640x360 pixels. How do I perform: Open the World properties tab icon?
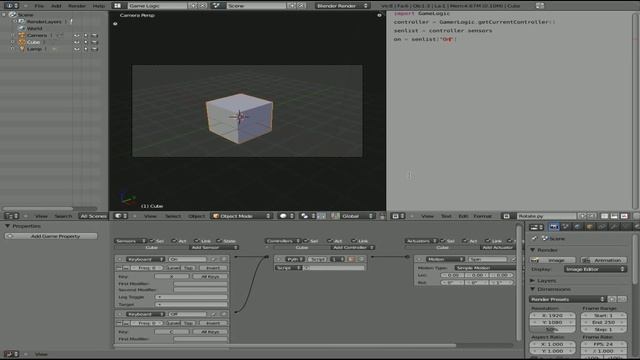[x=578, y=227]
